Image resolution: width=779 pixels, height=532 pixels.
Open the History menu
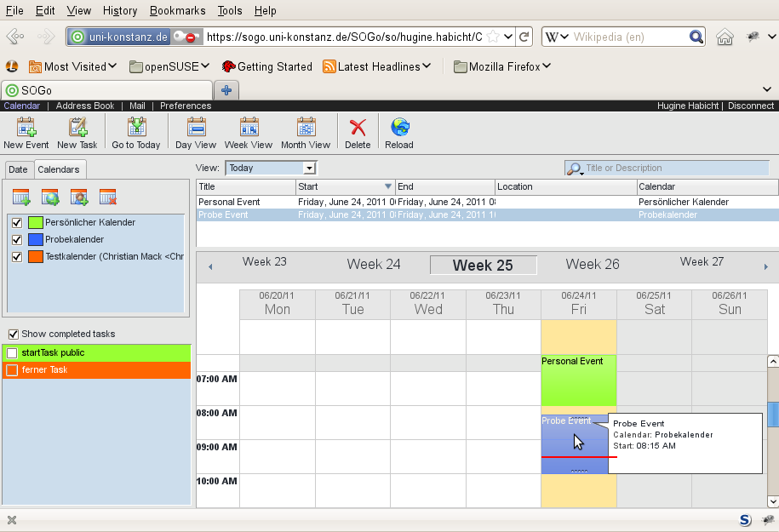(x=120, y=10)
